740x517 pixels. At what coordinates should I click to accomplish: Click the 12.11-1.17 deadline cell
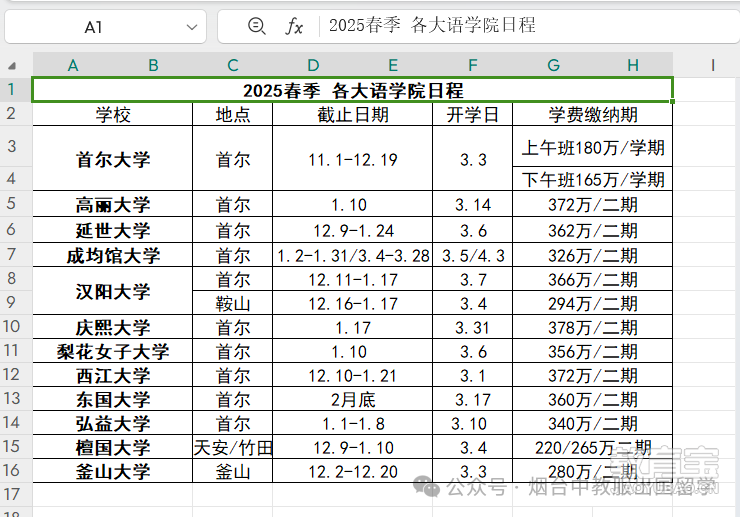click(x=353, y=279)
